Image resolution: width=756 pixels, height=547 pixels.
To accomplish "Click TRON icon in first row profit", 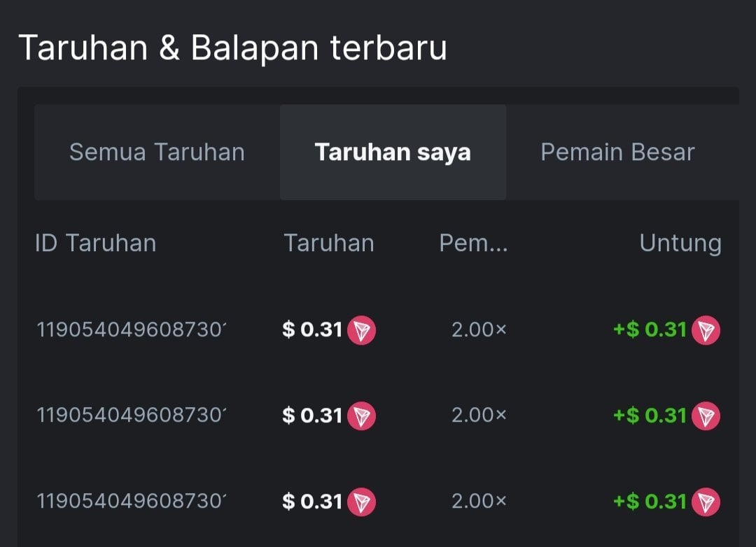I will click(705, 330).
